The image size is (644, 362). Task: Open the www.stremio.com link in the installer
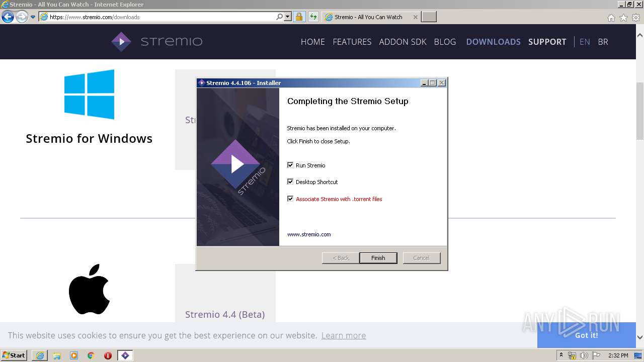pyautogui.click(x=309, y=234)
